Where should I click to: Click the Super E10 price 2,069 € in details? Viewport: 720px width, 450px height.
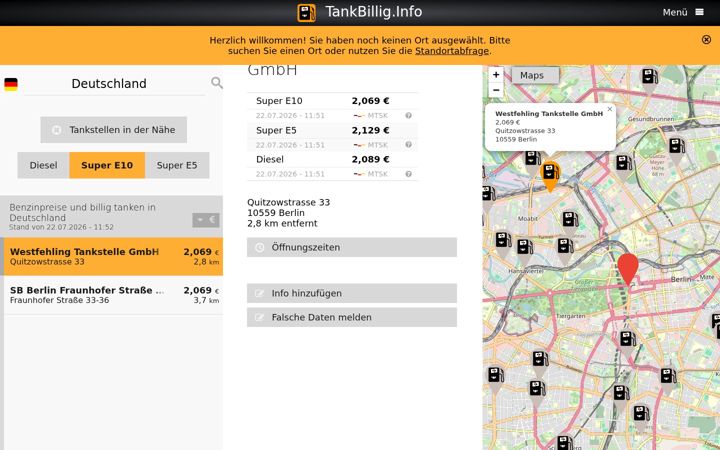(370, 101)
